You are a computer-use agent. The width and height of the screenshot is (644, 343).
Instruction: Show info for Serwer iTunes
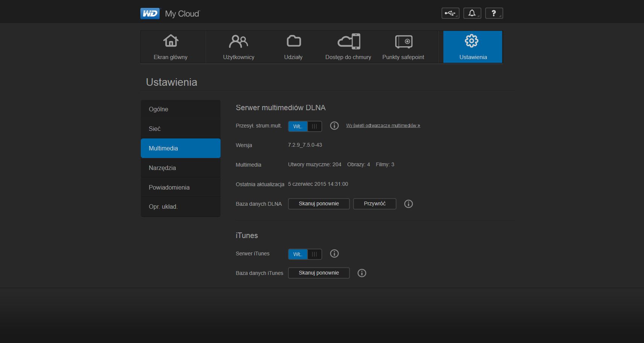tap(334, 253)
